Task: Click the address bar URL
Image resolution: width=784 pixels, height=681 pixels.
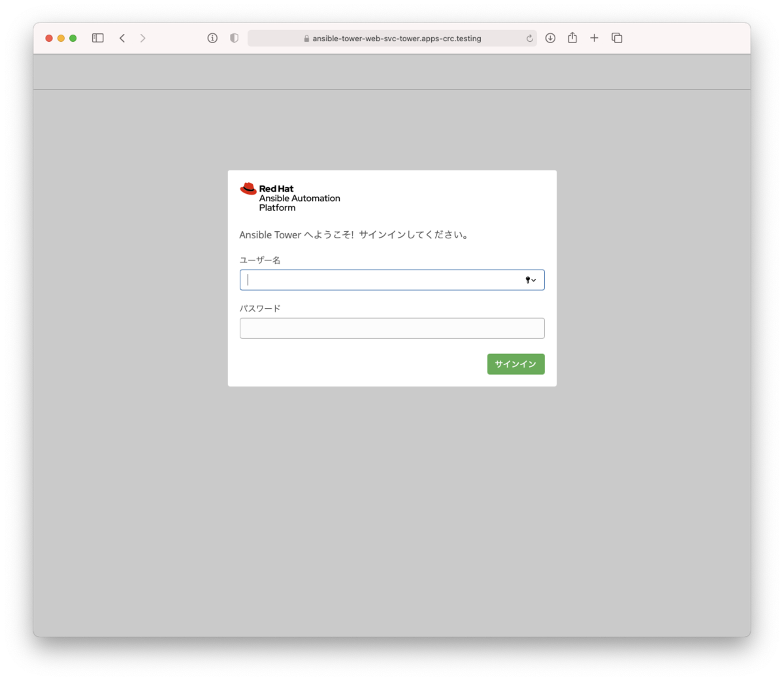Action: 397,39
